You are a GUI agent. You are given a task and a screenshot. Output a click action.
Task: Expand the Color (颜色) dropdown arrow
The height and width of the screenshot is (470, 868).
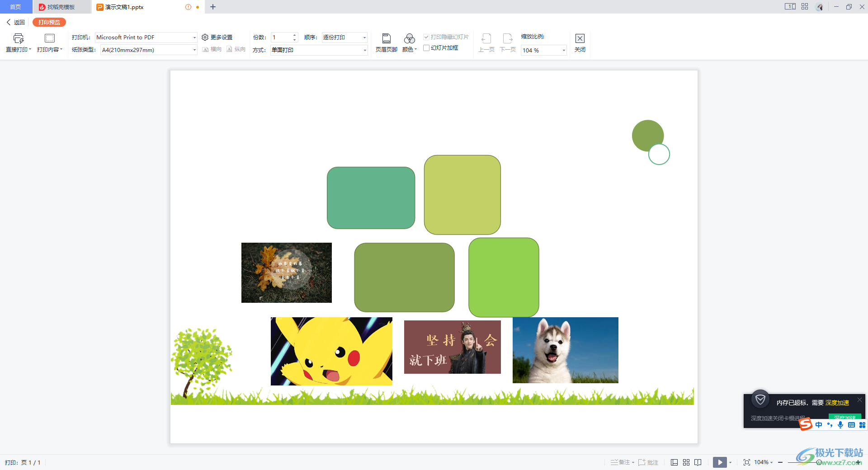click(416, 49)
